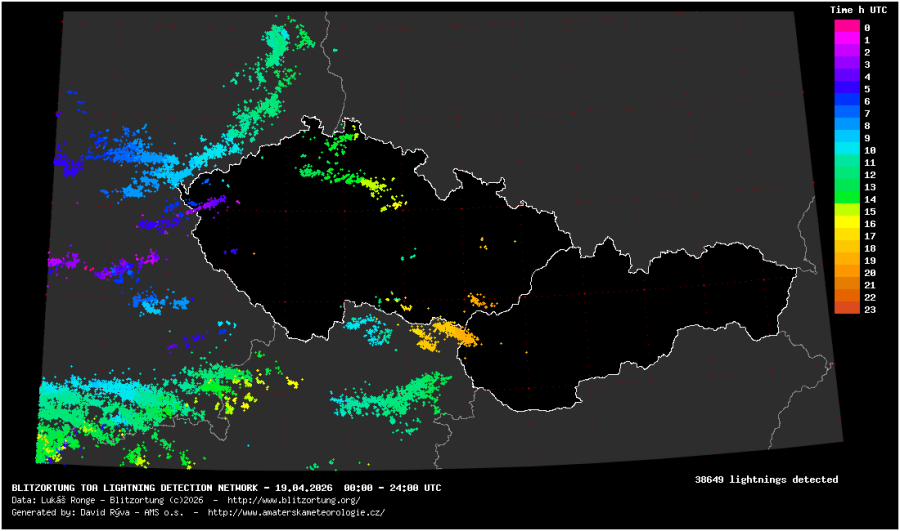900x531 pixels.
Task: Select the orange hour 20 legend swatch
Action: pos(846,272)
